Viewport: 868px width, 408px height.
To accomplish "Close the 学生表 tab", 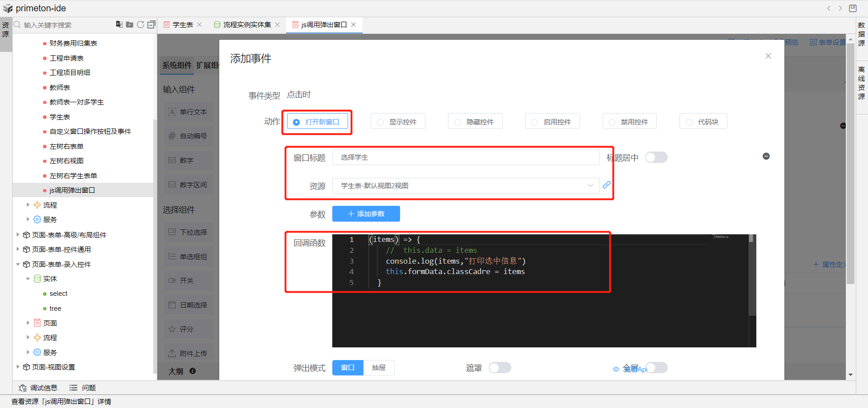I will pos(199,25).
